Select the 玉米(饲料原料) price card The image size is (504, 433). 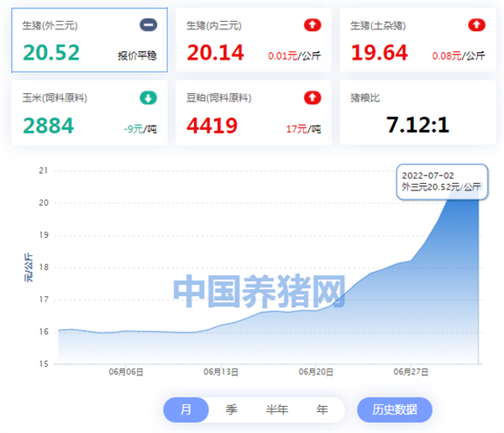click(x=89, y=112)
